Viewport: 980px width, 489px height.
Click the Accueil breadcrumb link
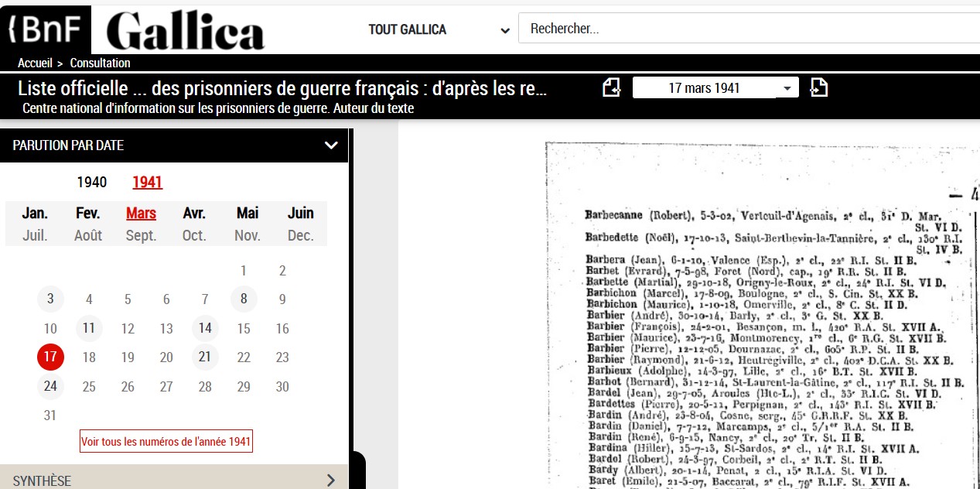(x=35, y=63)
